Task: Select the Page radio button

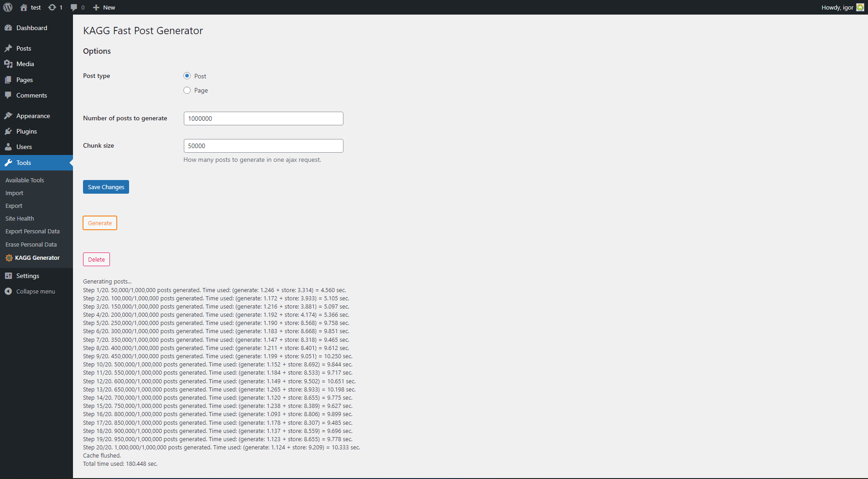Action: [187, 90]
